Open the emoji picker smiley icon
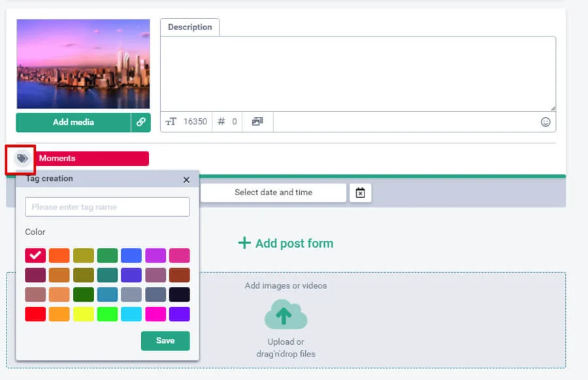This screenshot has width=588, height=380. point(546,122)
